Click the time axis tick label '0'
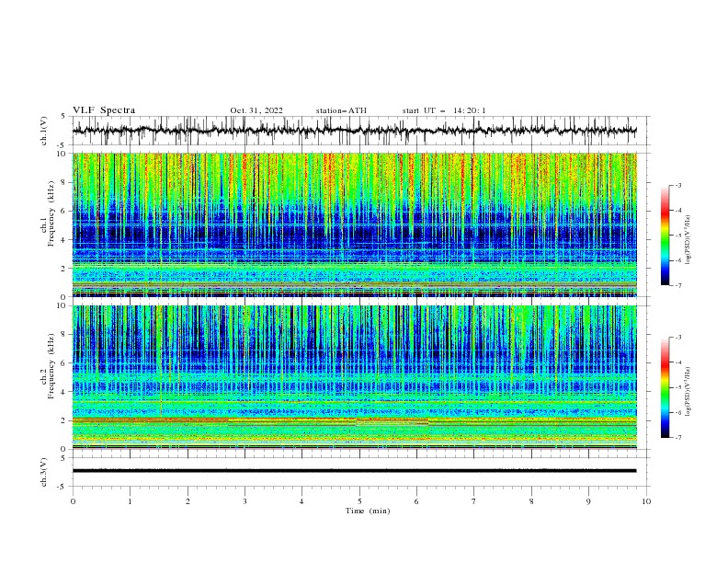 [73, 501]
